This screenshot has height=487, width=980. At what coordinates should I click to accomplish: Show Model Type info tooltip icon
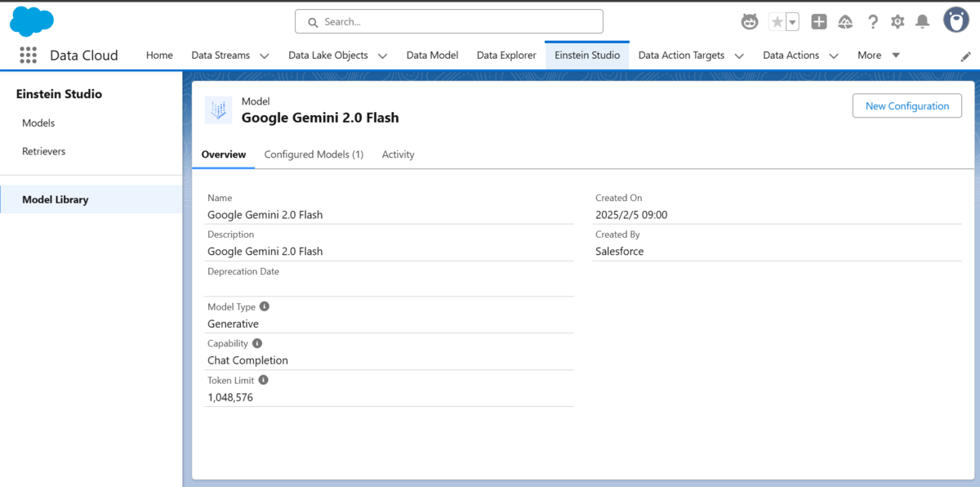(265, 307)
